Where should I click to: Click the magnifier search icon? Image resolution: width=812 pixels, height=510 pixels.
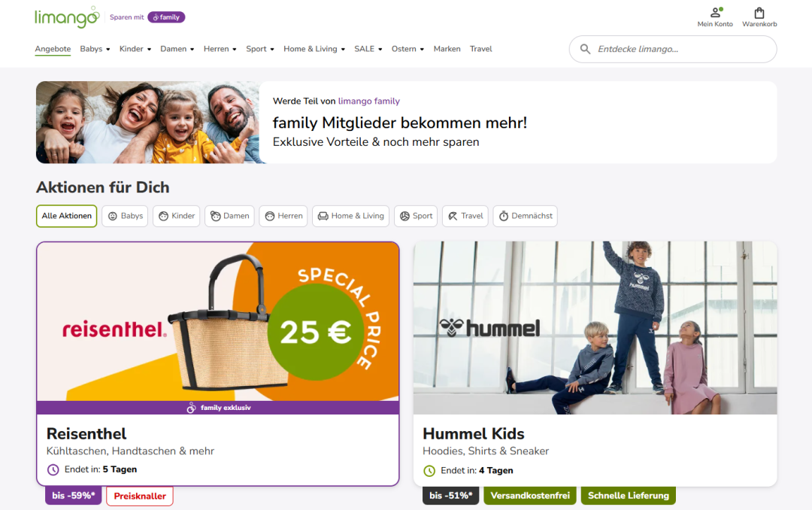(585, 49)
